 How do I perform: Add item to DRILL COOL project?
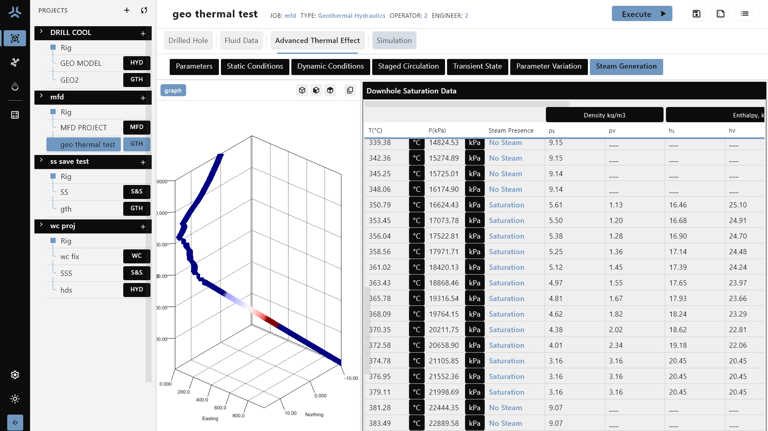143,33
